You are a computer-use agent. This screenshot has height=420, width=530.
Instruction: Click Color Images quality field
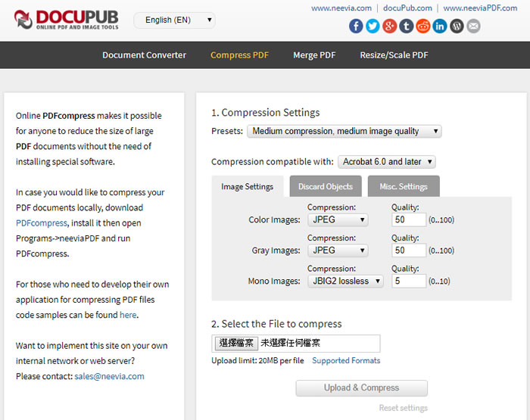click(x=409, y=219)
